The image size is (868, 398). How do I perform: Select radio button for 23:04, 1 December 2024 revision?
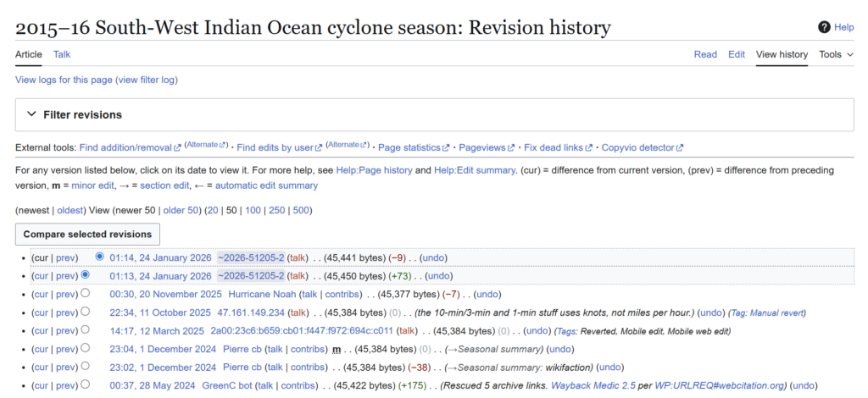point(85,349)
